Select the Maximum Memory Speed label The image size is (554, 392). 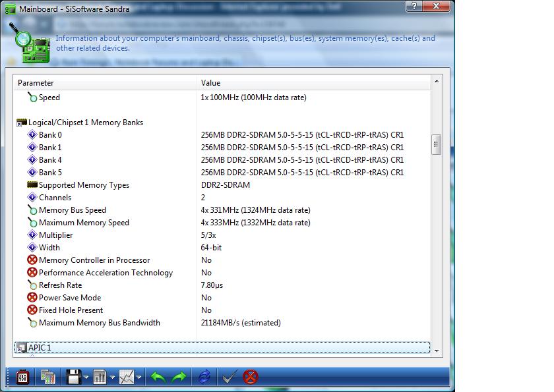[x=84, y=223]
